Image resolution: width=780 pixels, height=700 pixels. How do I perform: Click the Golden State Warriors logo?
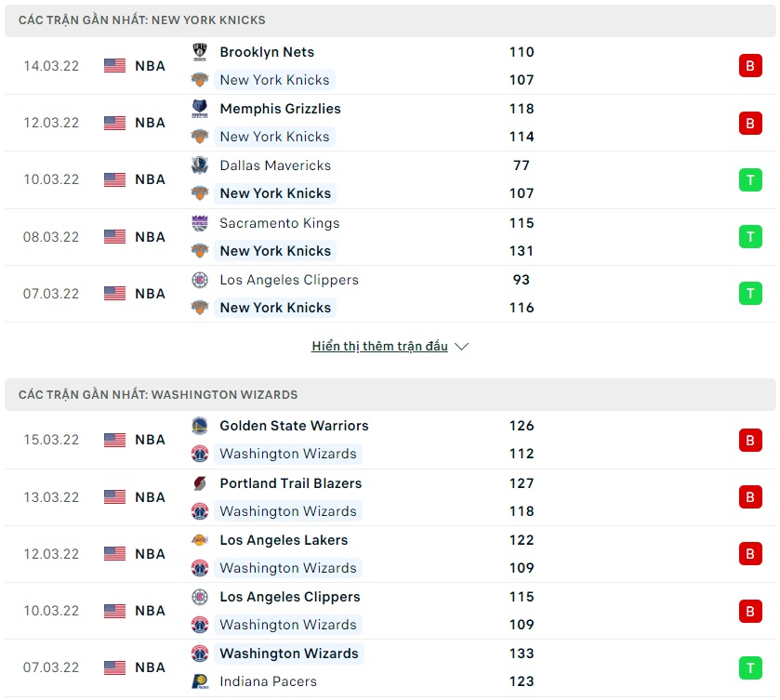[x=200, y=426]
